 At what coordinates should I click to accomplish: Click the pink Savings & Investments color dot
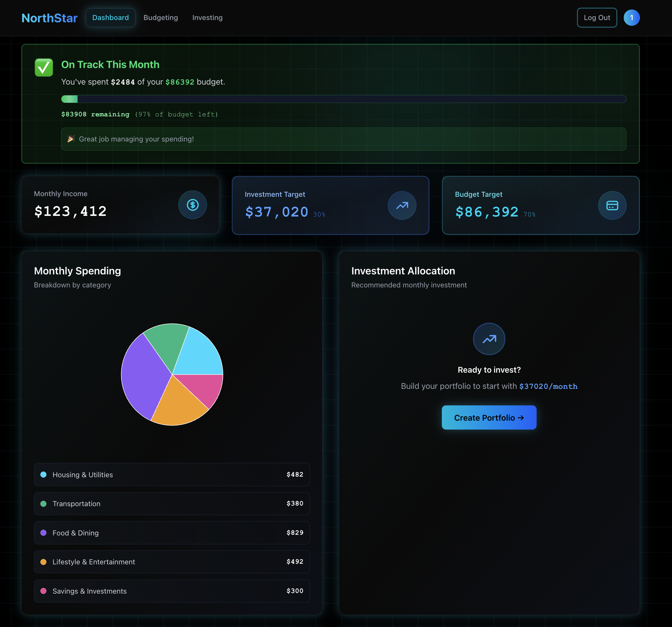click(43, 591)
